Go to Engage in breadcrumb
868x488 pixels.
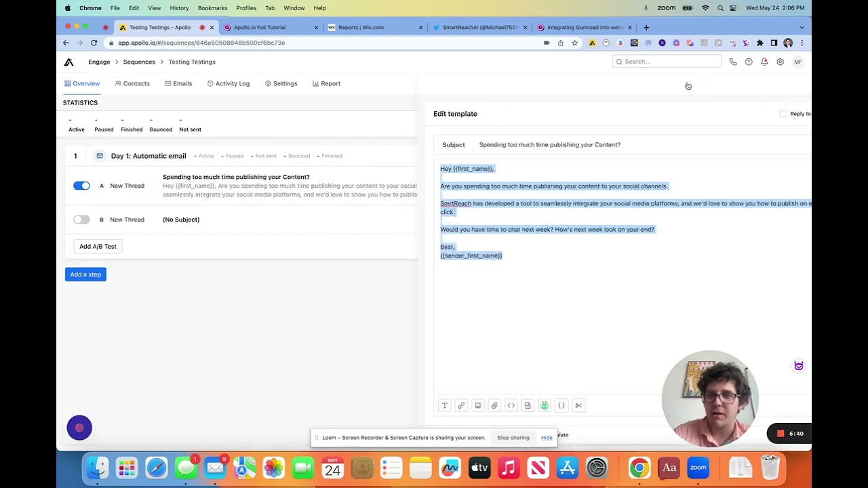tap(99, 62)
